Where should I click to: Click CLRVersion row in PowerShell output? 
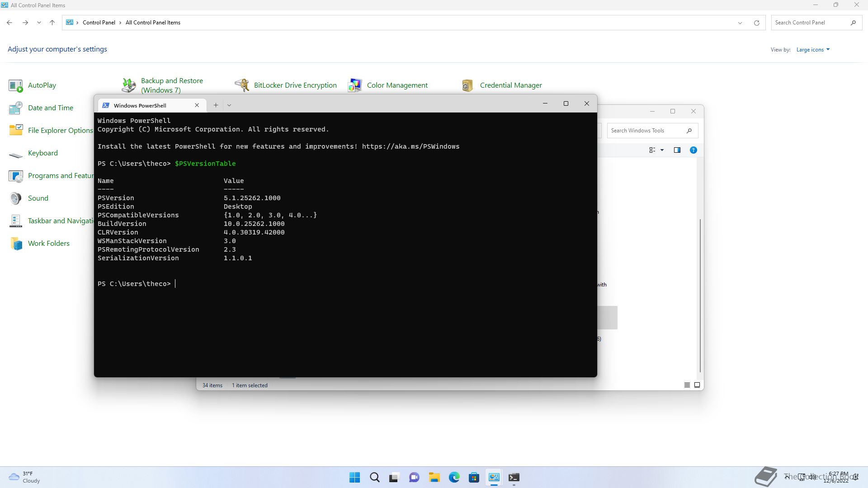(191, 232)
